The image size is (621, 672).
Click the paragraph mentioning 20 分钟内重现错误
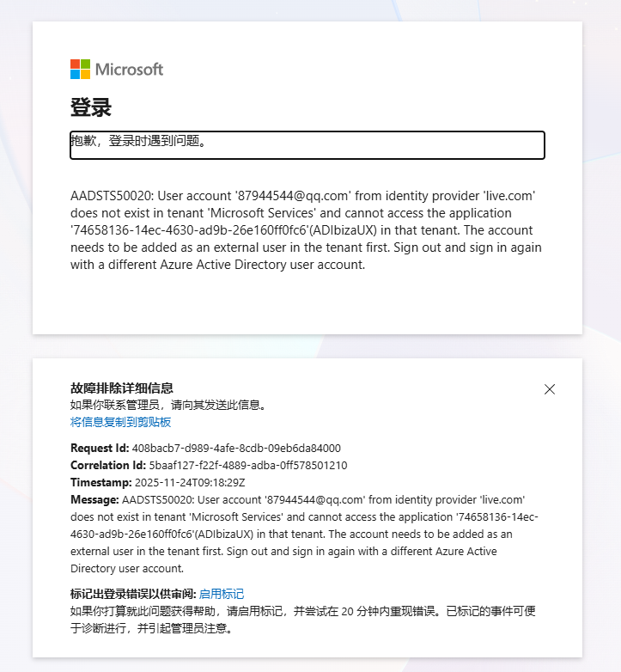click(303, 620)
